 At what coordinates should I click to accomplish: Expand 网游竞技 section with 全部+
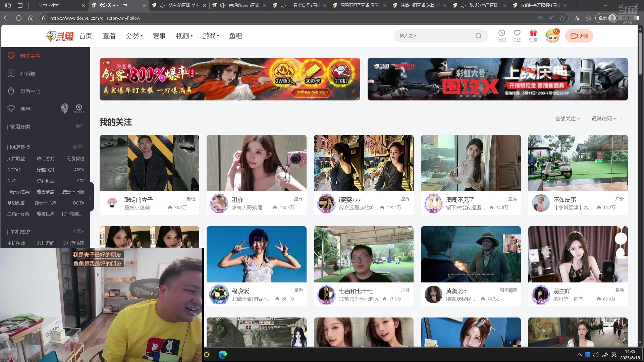(78, 146)
